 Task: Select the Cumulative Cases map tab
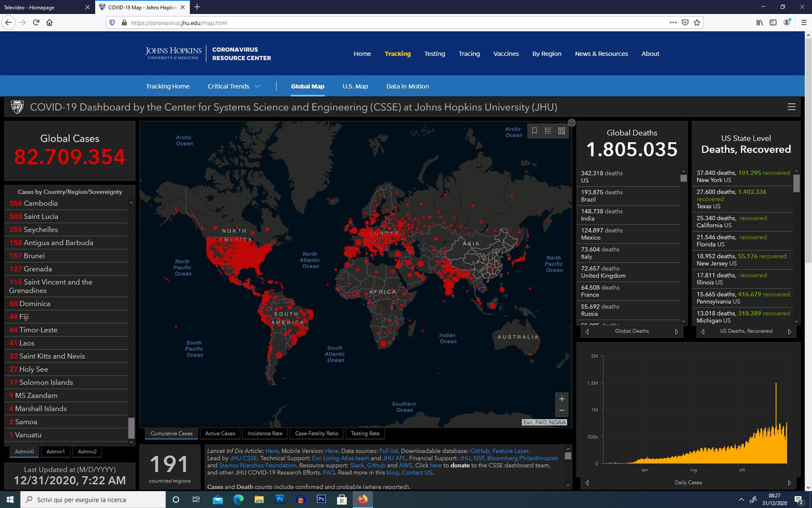[x=171, y=434]
